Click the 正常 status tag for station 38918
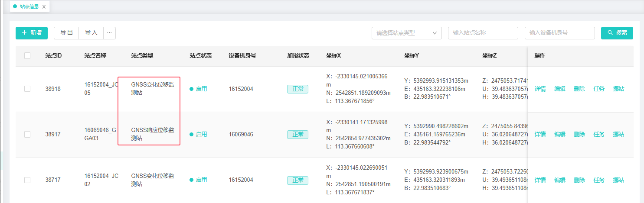Screen dimensions: 644x203 click(x=297, y=89)
